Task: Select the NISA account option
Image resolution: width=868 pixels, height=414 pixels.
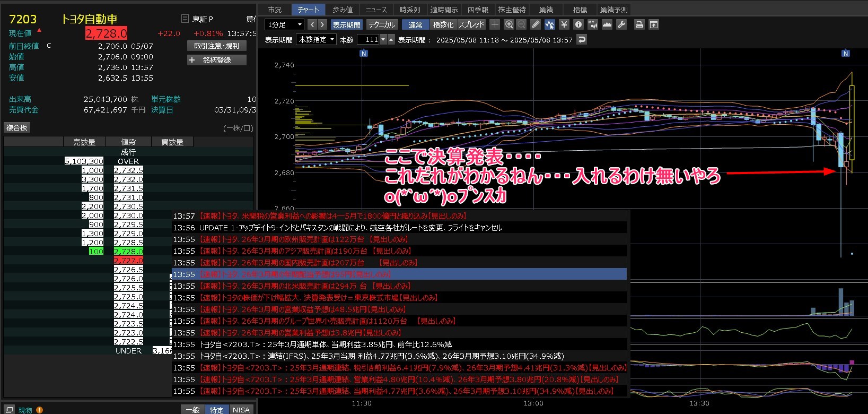Action: pyautogui.click(x=241, y=410)
